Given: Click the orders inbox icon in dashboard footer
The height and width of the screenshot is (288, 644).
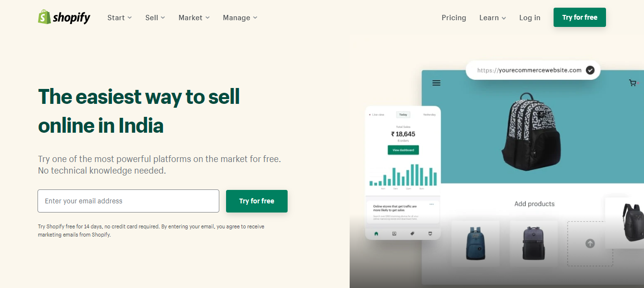Looking at the screenshot, I should [394, 234].
